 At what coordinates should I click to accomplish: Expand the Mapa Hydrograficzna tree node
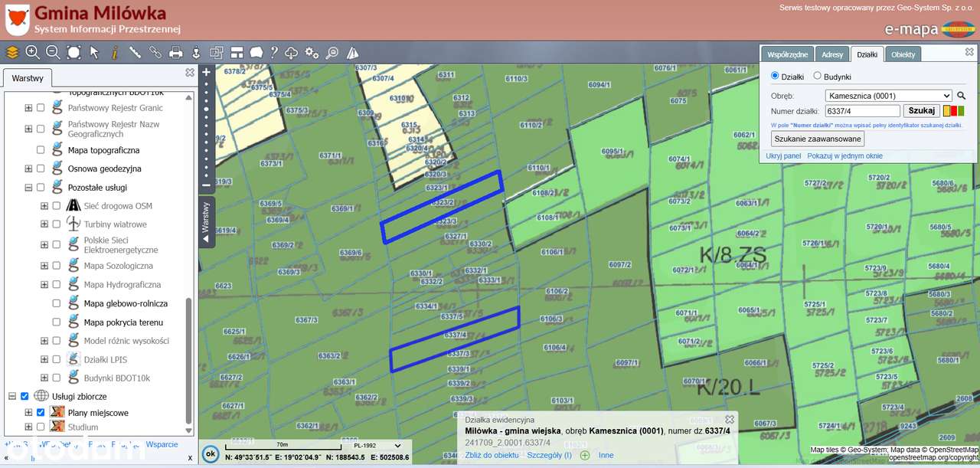pos(44,285)
